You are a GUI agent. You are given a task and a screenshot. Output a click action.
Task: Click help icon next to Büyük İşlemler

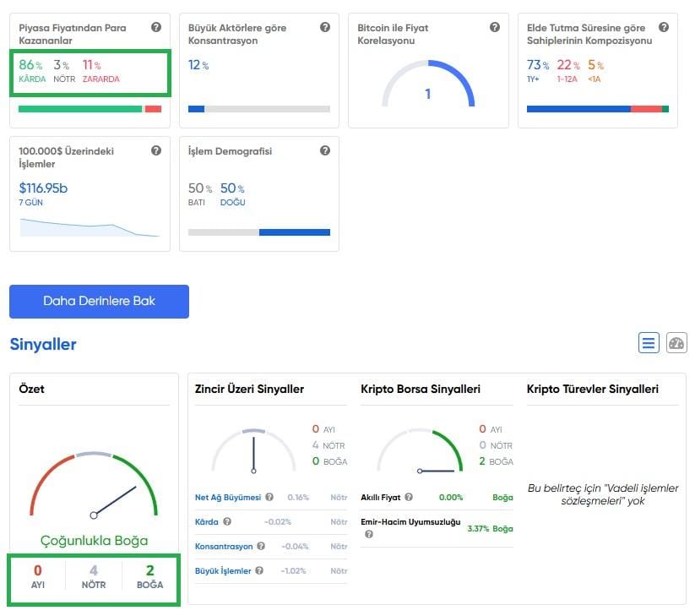259,571
